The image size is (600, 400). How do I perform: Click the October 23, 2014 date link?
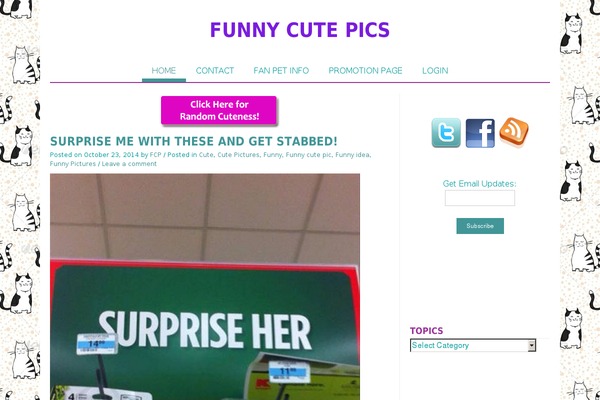click(111, 155)
